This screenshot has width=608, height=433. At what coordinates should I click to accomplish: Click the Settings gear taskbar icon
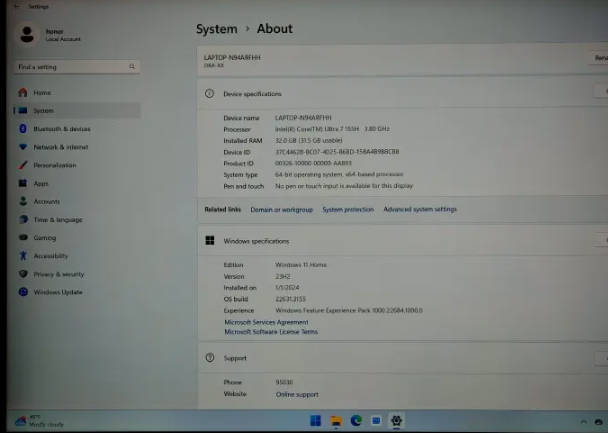(396, 421)
